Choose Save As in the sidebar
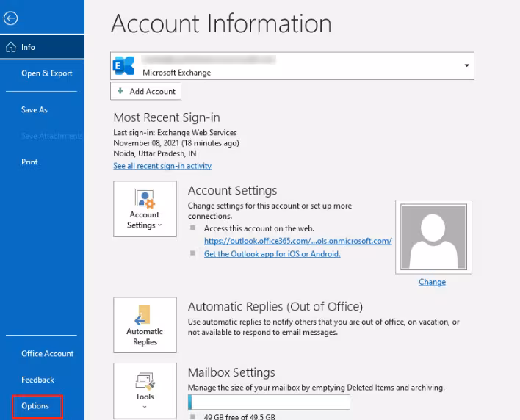520x420 pixels. click(x=35, y=109)
